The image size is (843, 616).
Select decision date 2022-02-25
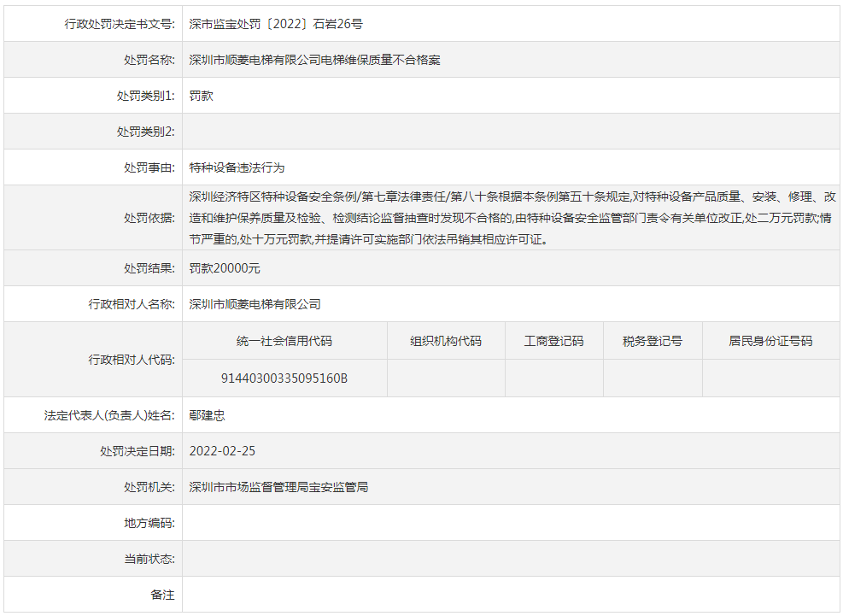[x=222, y=451]
